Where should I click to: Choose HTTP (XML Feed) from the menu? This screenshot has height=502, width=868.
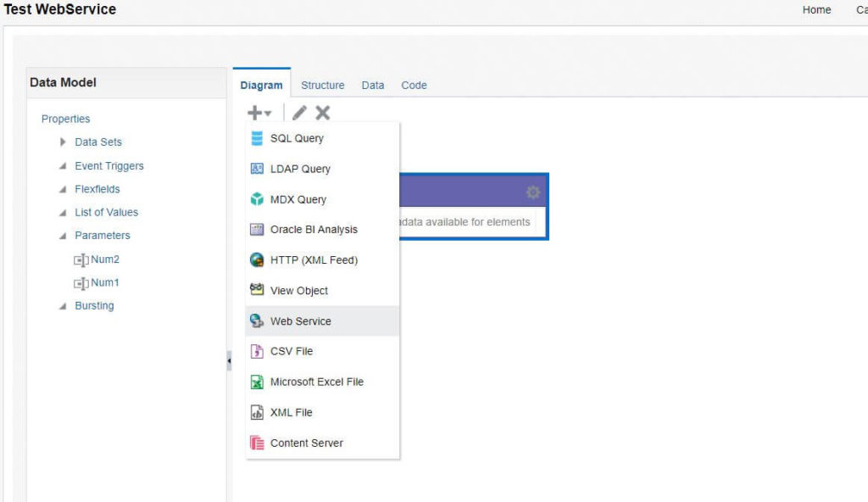[x=322, y=259]
